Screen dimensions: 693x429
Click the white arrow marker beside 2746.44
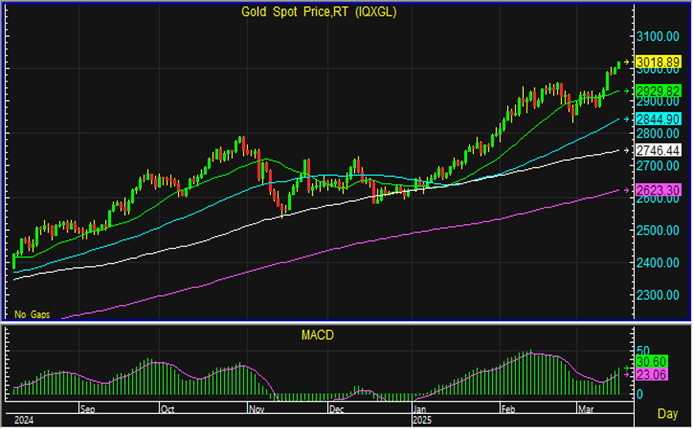click(x=627, y=150)
